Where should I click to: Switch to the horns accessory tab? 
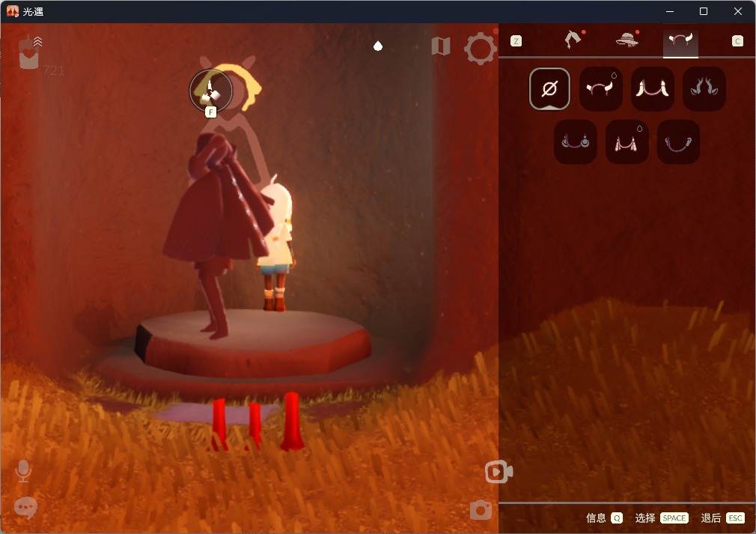(x=680, y=40)
